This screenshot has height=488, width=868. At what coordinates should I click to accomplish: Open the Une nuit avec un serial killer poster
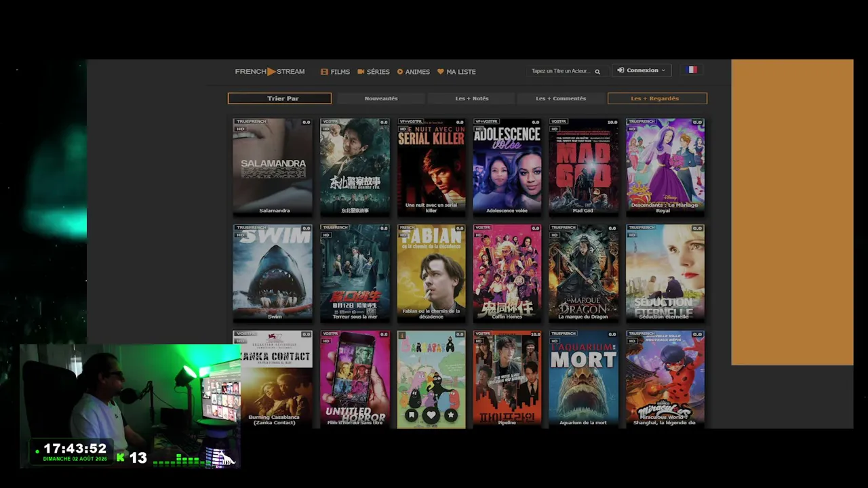[431, 167]
